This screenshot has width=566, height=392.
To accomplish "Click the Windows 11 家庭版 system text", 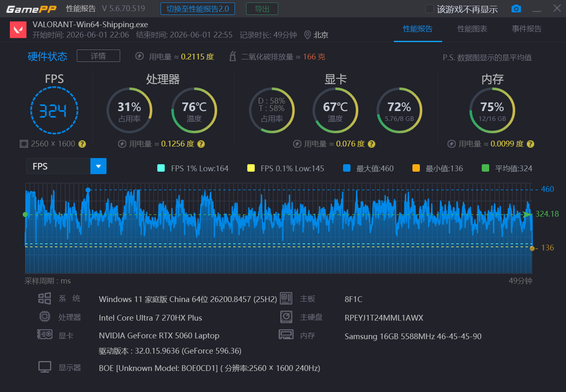I will tap(188, 299).
